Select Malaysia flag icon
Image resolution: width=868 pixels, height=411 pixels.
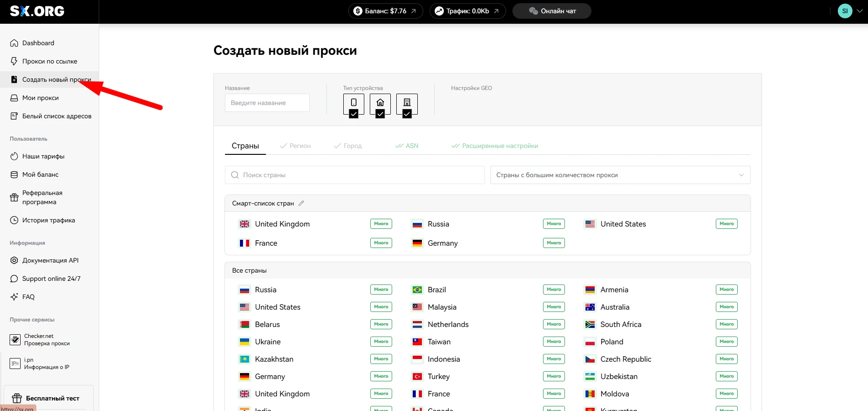[417, 307]
